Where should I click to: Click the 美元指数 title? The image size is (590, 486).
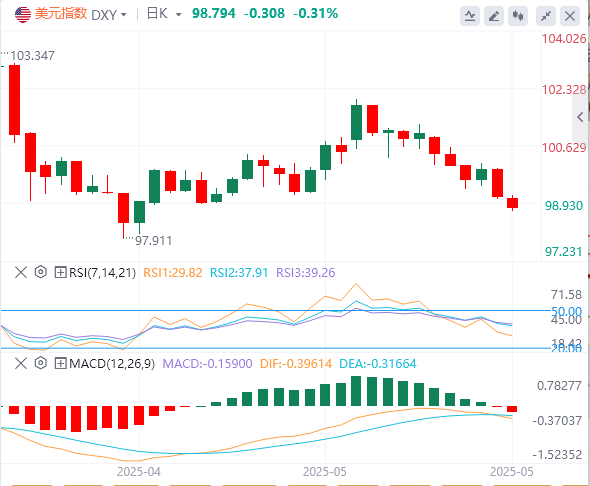point(61,14)
